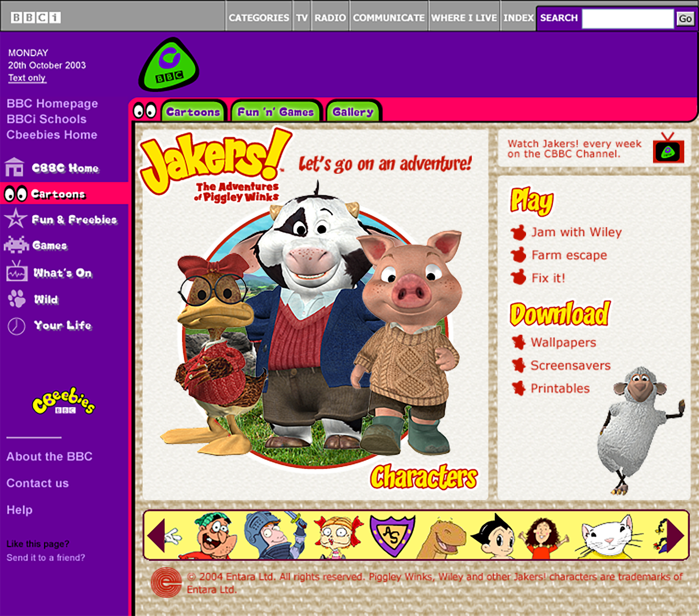Select the white cat thumbnail
The image size is (699, 616).
pyautogui.click(x=609, y=537)
